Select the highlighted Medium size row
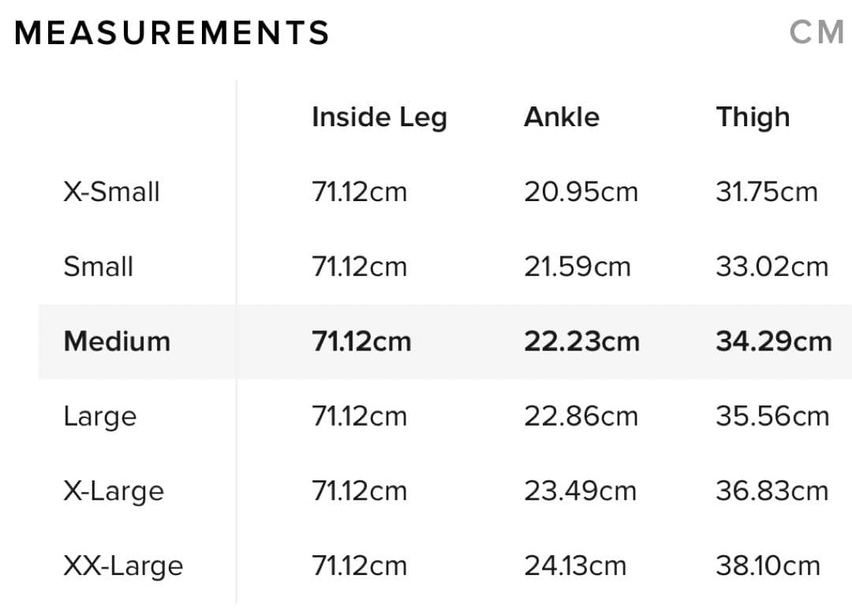The image size is (852, 616). pos(117,342)
